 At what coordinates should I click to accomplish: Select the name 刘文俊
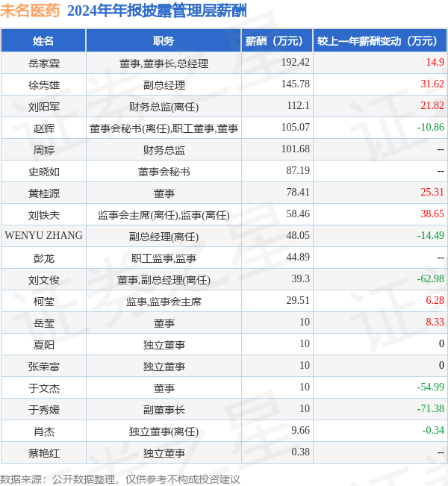click(44, 280)
